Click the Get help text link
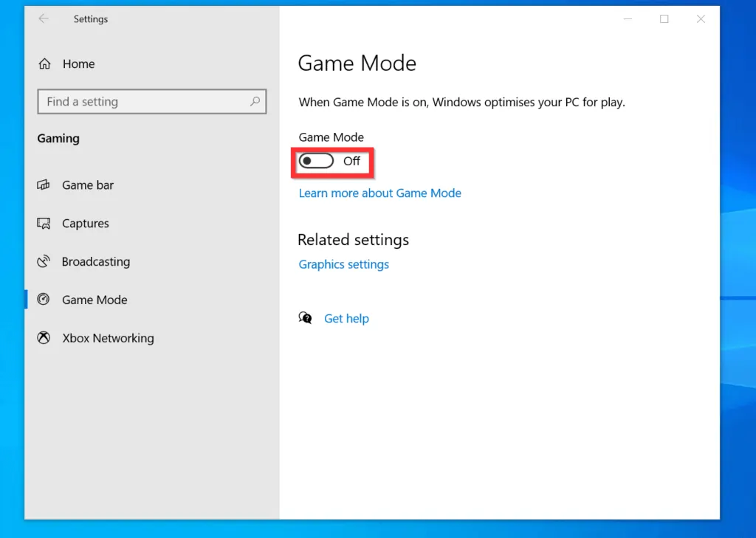 click(x=346, y=318)
